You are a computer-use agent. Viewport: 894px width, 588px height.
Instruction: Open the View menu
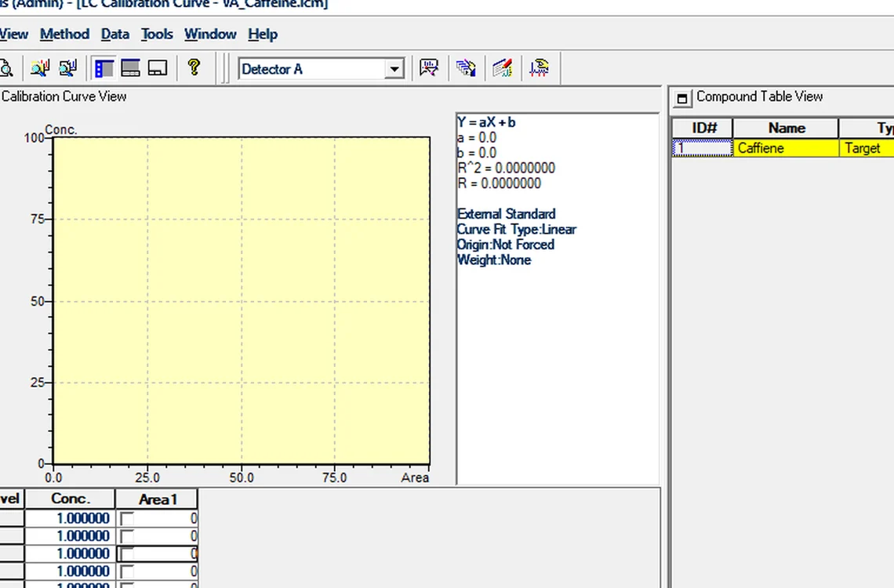[x=13, y=34]
